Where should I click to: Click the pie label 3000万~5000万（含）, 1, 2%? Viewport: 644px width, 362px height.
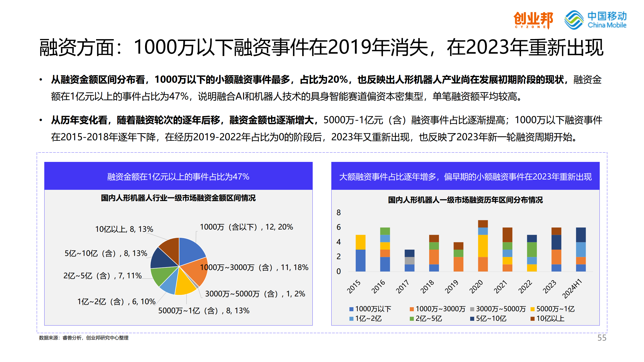(255, 294)
